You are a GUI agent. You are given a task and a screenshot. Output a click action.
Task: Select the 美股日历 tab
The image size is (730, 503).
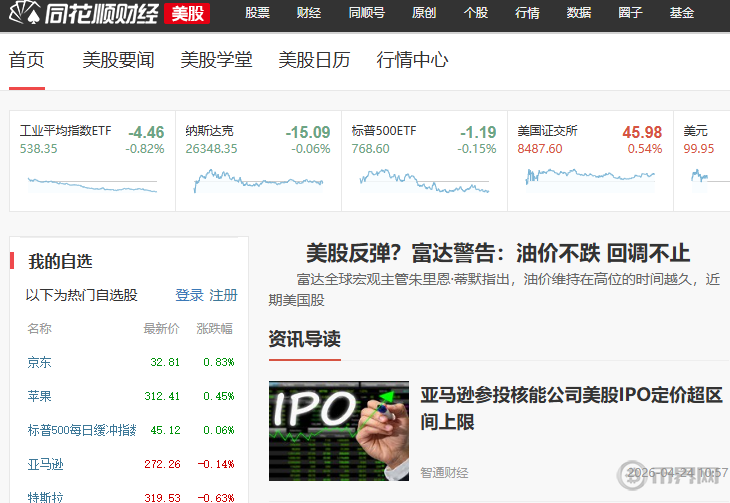(x=314, y=60)
